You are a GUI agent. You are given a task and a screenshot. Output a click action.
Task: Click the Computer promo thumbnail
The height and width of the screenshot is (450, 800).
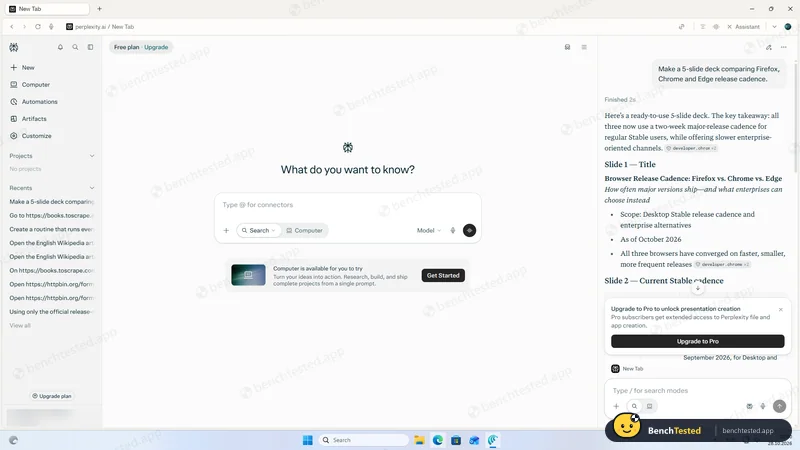pos(248,275)
